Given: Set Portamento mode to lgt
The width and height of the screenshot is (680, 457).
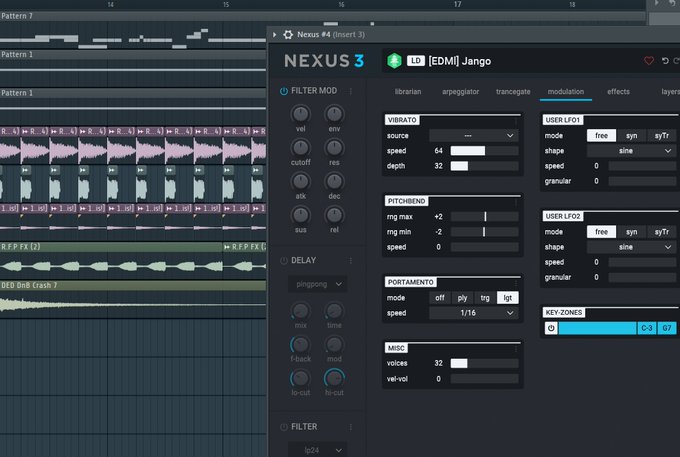Looking at the screenshot, I should 507,298.
